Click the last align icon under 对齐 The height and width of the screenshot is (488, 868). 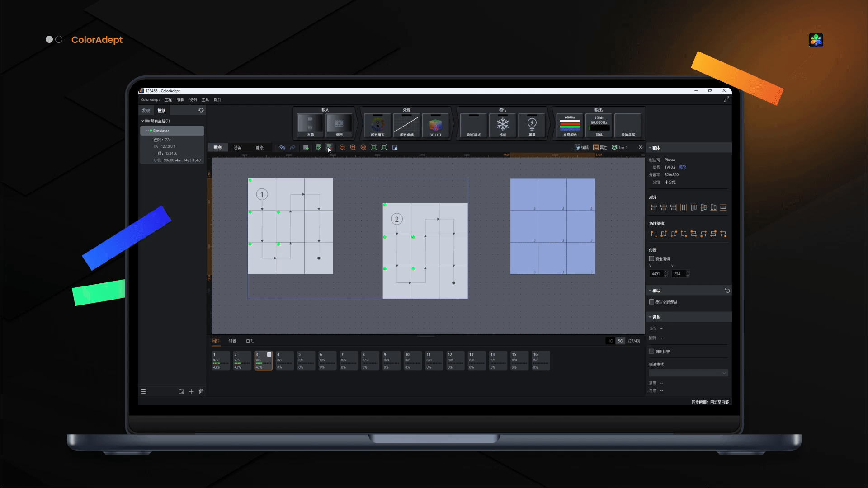click(723, 207)
